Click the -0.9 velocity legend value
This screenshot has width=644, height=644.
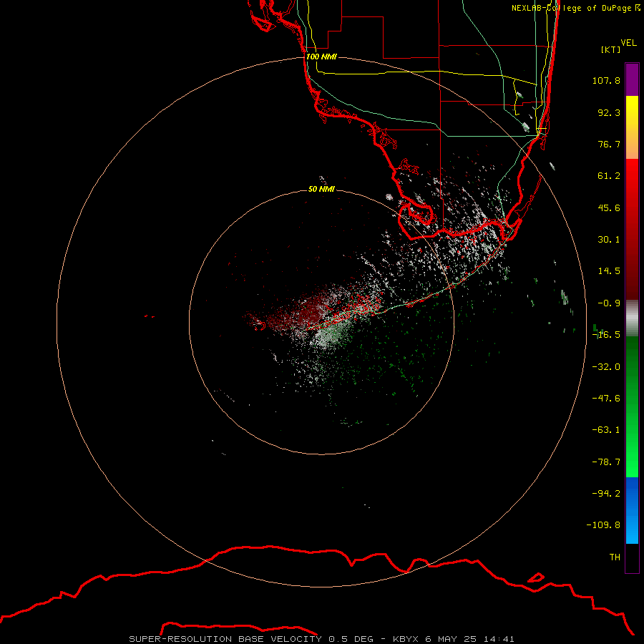pyautogui.click(x=609, y=303)
